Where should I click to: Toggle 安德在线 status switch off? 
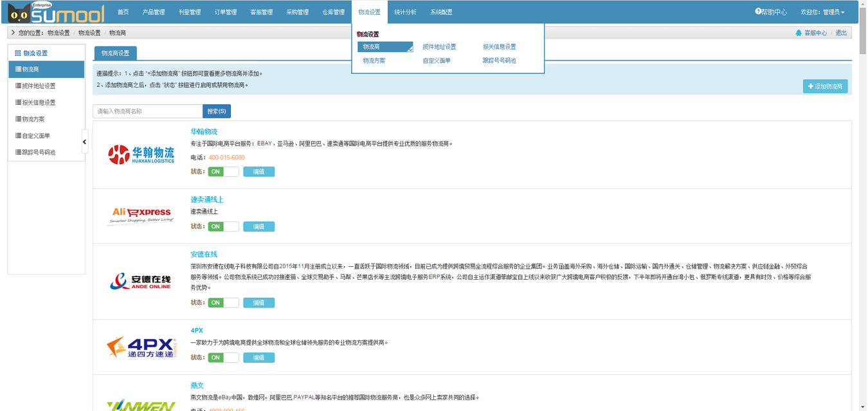point(223,302)
